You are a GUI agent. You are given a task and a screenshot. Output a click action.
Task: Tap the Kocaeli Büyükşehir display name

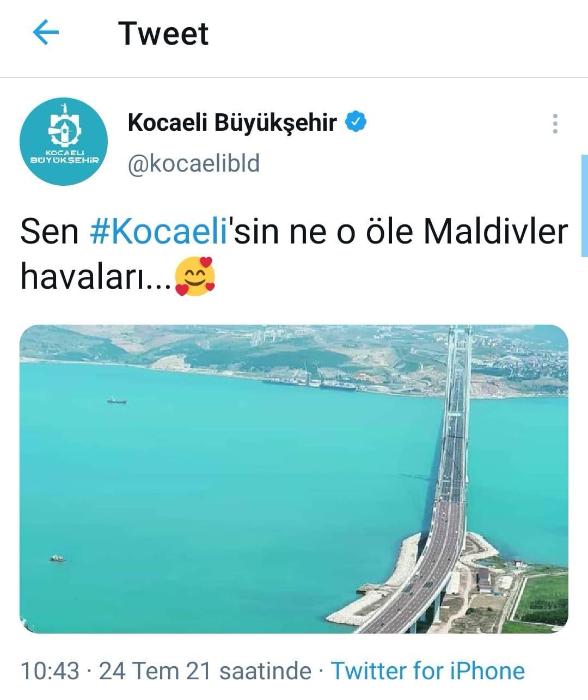[232, 123]
